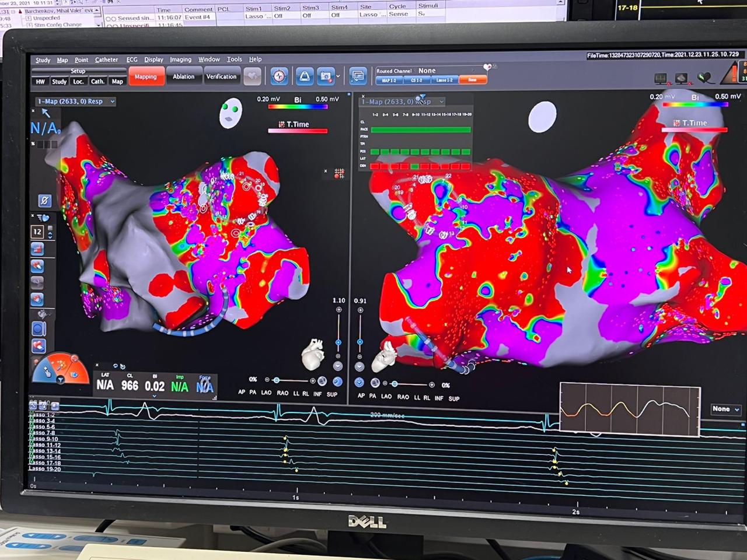Click the arrow cursor icon above N/A label
The width and height of the screenshot is (747, 560).
(x=46, y=114)
